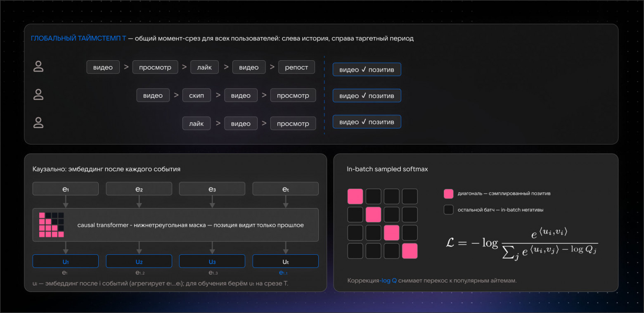The height and width of the screenshot is (313, 644).
Task: Click the pink legend swatch for 'диагональ'
Action: [449, 193]
